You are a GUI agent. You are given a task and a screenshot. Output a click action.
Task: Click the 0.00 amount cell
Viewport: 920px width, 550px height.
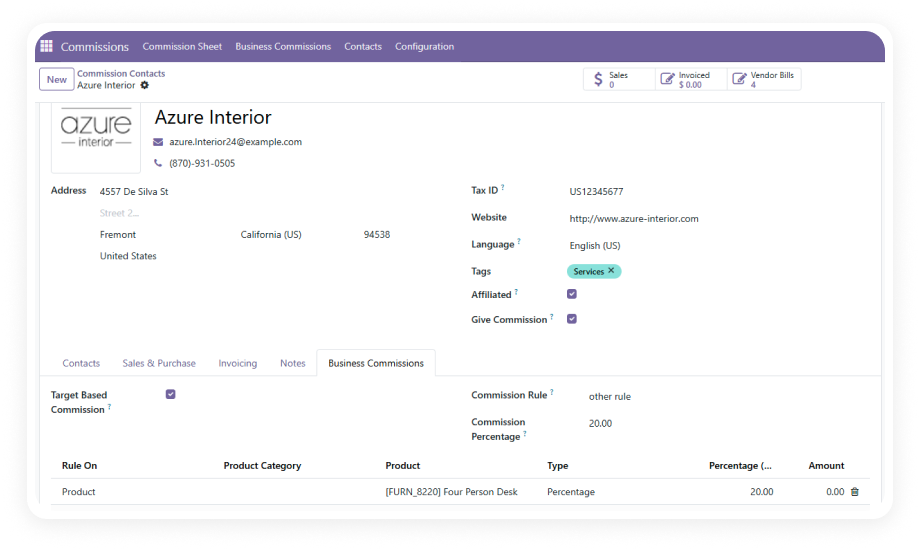(x=835, y=492)
